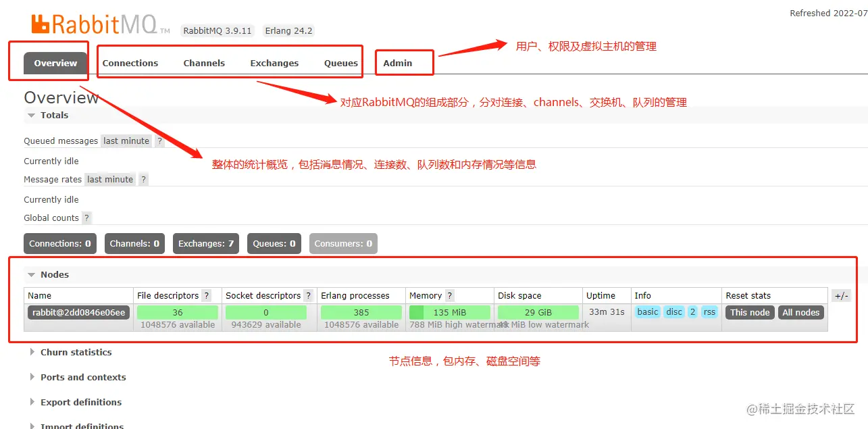Click the Overview page heading
The width and height of the screenshot is (868, 429).
(61, 98)
